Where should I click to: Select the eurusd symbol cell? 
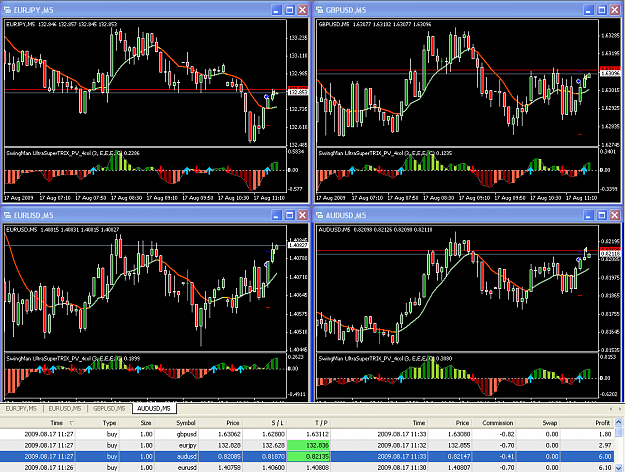coord(187,468)
